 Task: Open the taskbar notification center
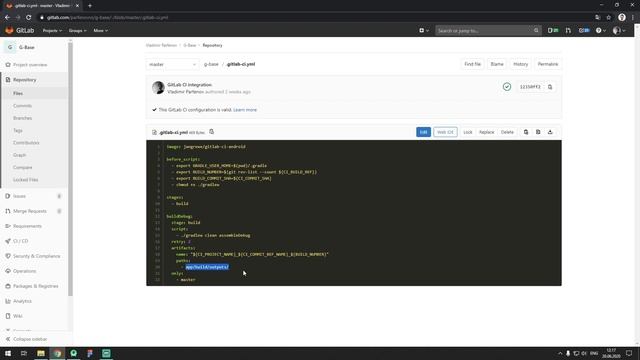point(629,353)
